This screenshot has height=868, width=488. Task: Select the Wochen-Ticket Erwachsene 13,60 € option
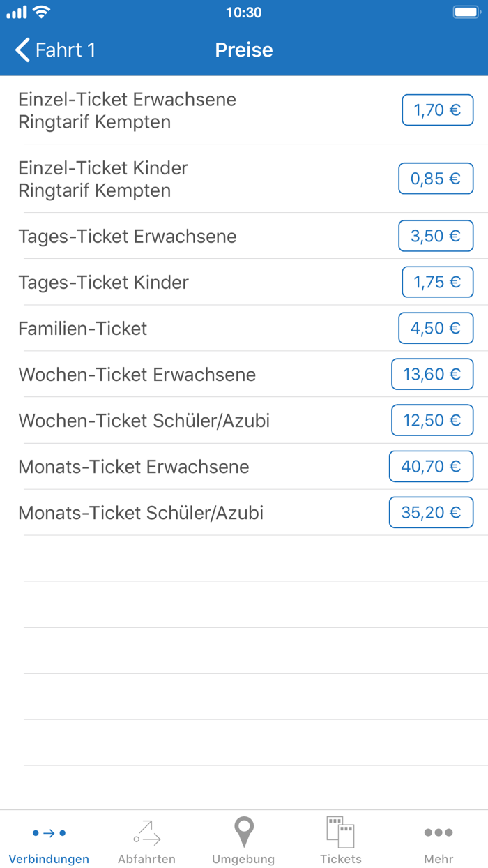432,374
